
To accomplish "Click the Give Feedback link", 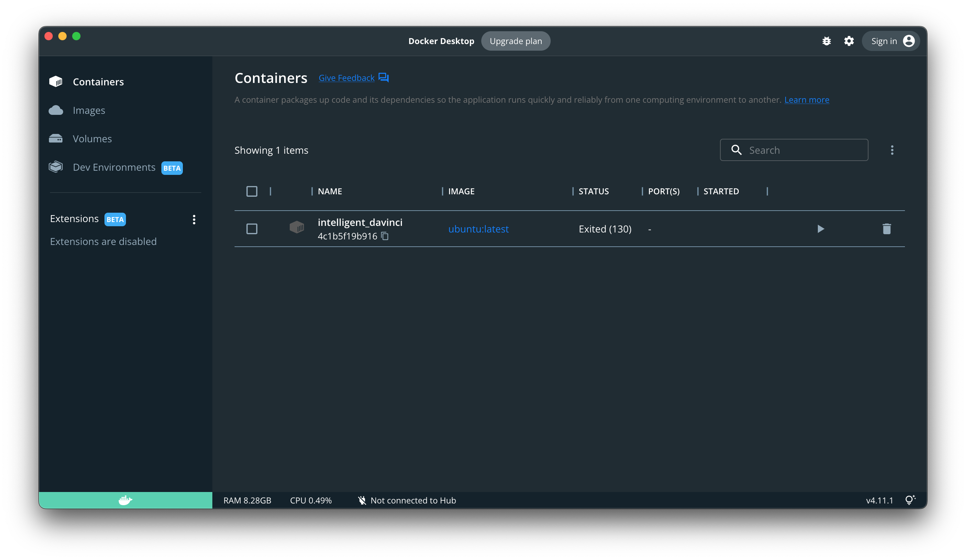I will pos(346,77).
